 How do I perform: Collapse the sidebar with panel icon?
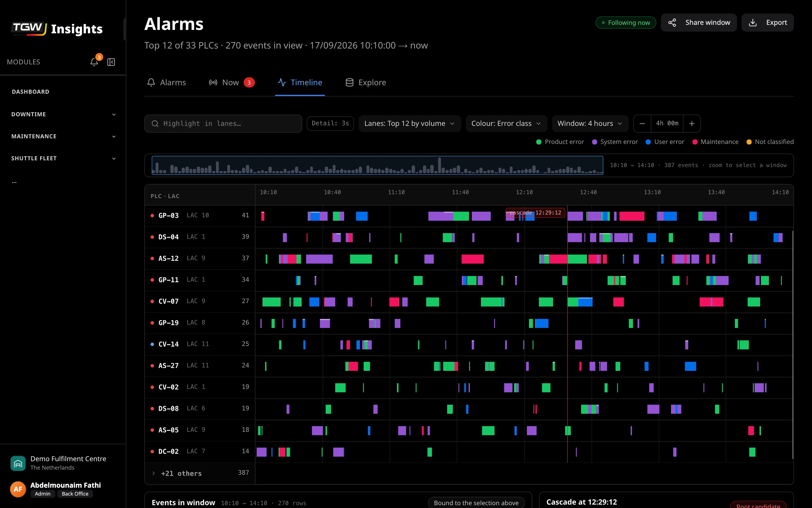point(111,62)
